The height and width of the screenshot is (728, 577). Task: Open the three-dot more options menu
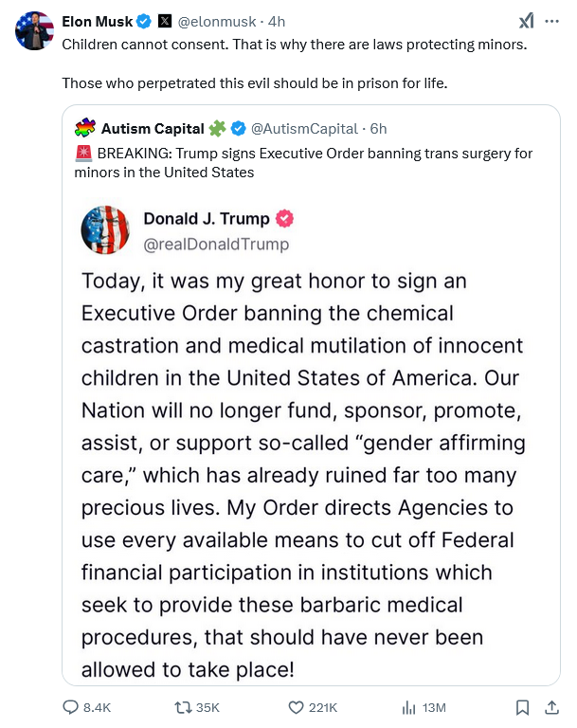(552, 21)
